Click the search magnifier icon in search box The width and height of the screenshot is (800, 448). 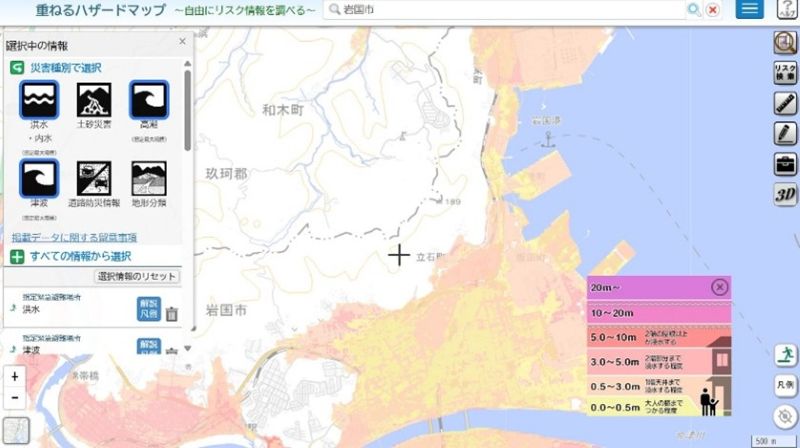click(692, 10)
